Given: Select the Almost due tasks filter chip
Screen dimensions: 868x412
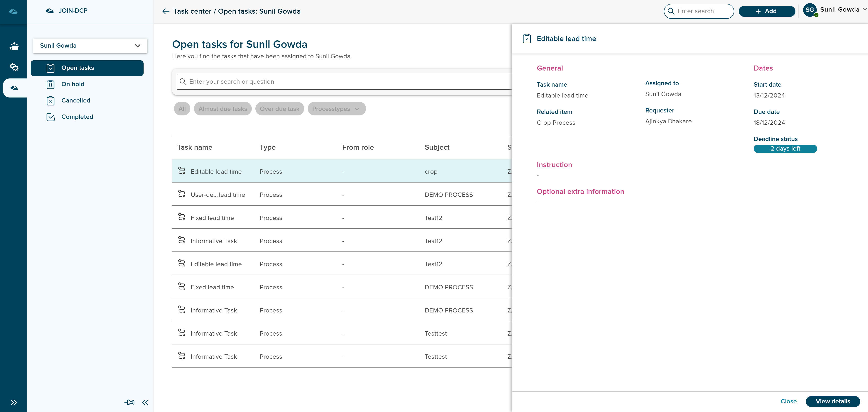Looking at the screenshot, I should pyautogui.click(x=223, y=108).
